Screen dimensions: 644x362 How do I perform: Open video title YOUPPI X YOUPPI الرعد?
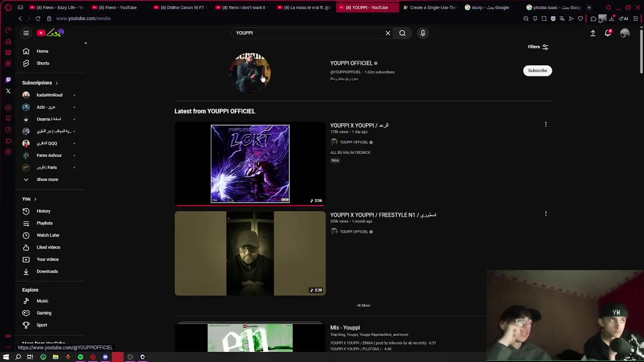click(x=359, y=125)
